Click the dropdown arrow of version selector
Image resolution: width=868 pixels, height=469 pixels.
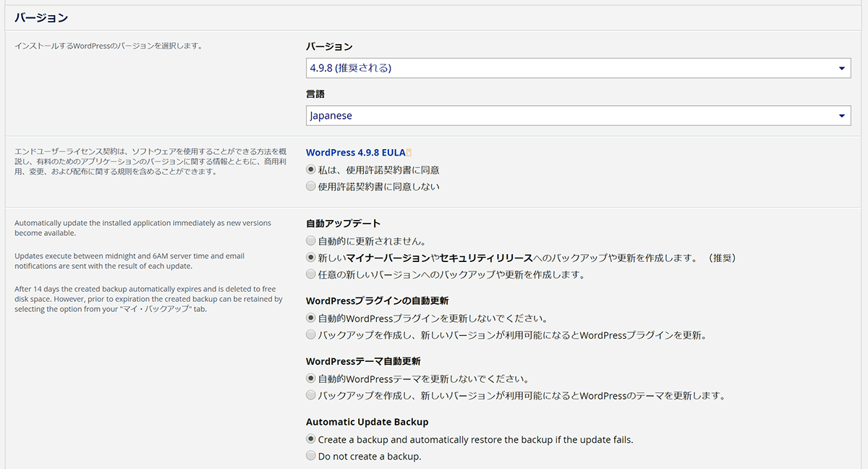(x=842, y=69)
